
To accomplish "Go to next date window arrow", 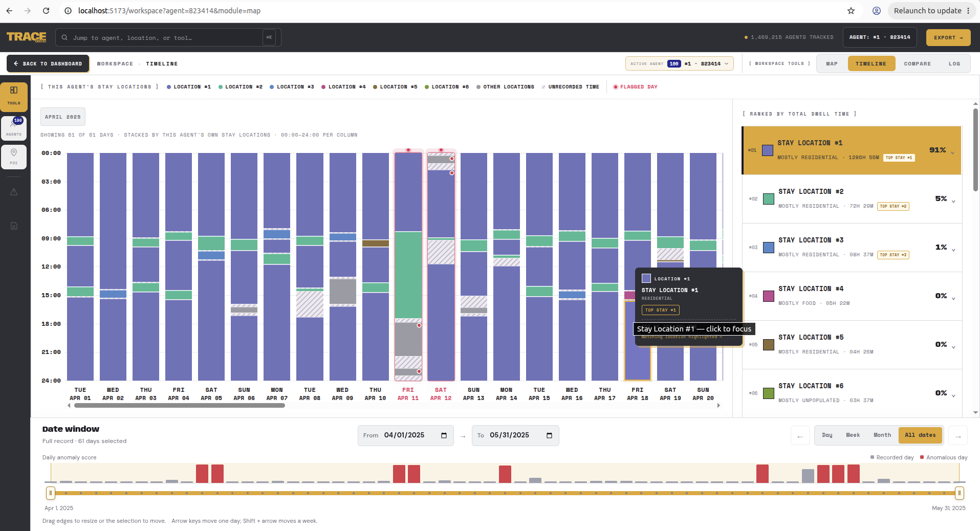I will (x=958, y=436).
